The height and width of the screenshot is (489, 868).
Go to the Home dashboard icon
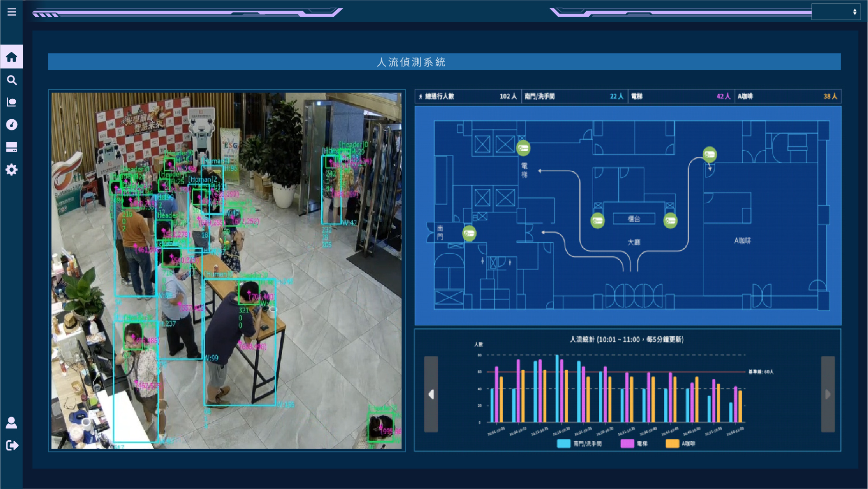[x=12, y=57]
